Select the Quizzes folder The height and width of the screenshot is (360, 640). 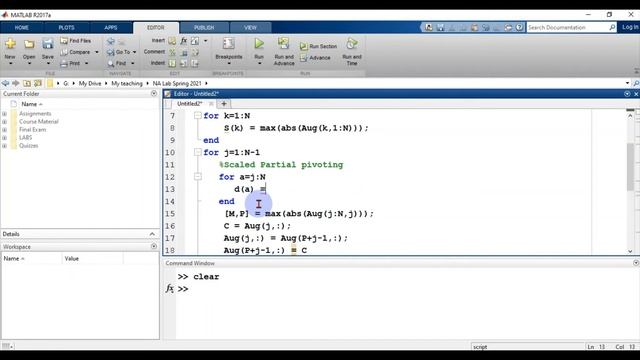click(x=29, y=146)
